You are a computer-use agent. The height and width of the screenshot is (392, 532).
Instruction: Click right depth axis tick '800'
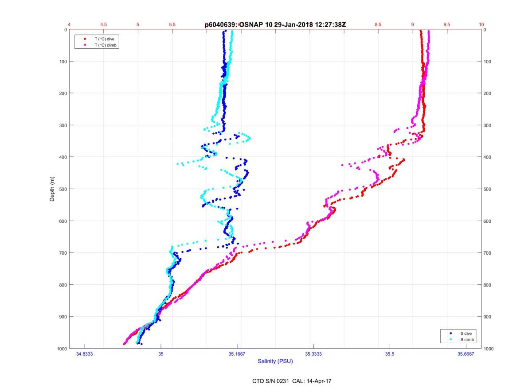pyautogui.click(x=488, y=285)
